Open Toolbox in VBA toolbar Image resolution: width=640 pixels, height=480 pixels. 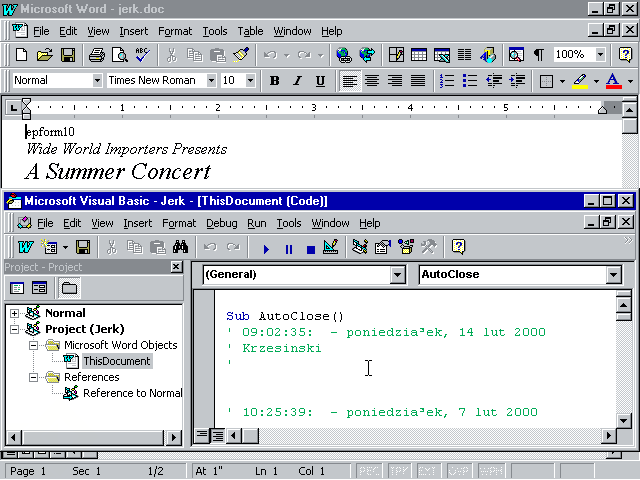[x=429, y=247]
